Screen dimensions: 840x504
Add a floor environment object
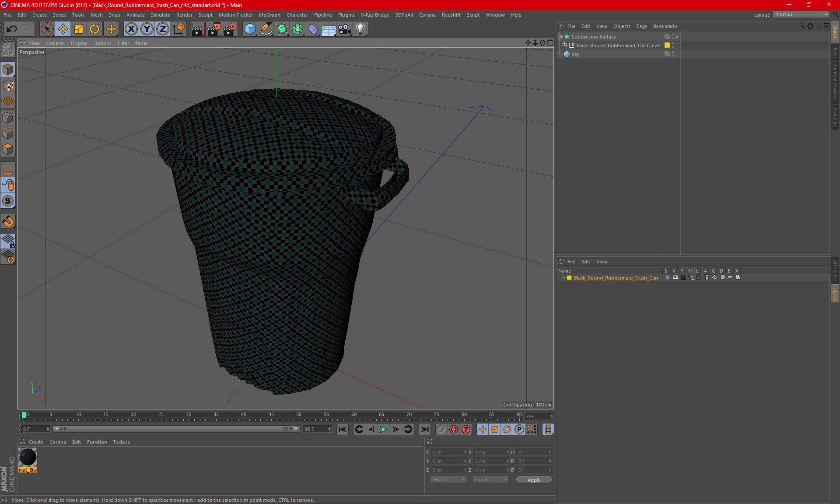coord(329,29)
